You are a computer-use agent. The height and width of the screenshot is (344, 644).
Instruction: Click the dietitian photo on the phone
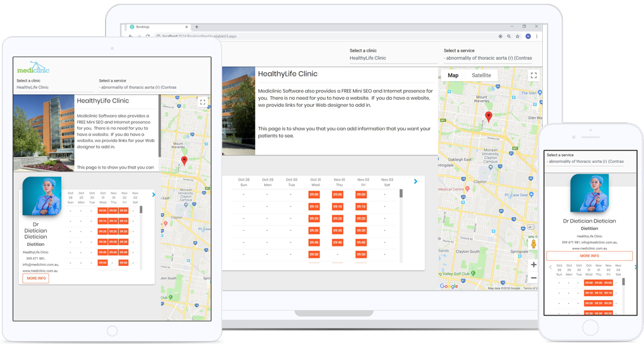[x=589, y=194]
